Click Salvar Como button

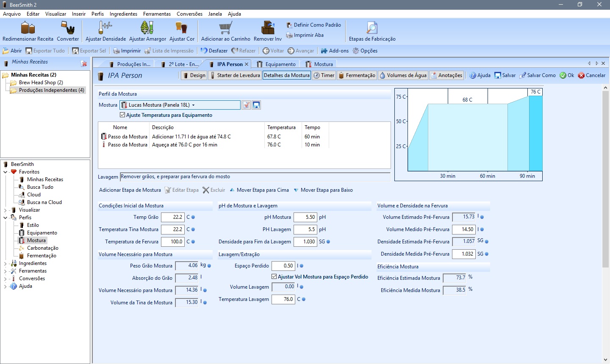point(538,75)
